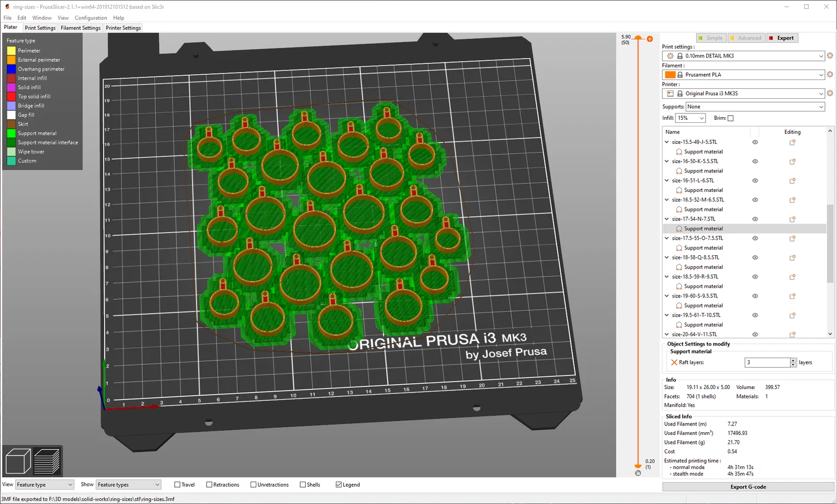
Task: Enable the Brim checkbox
Action: click(731, 118)
